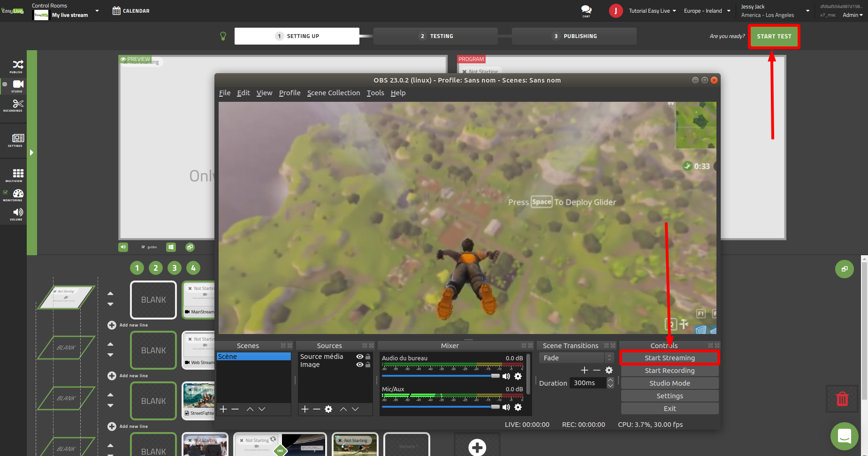The image size is (868, 456).
Task: Adjust the Duration 300ms stepper arrows
Action: coord(610,383)
